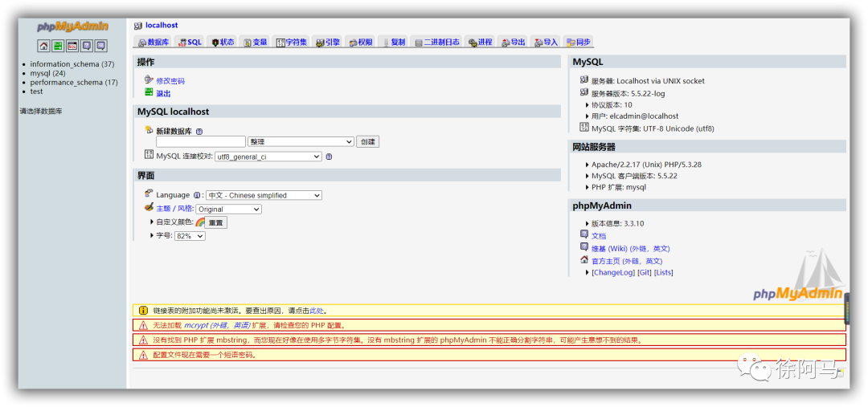Click the new database name field
This screenshot has height=407, width=868.
point(201,141)
